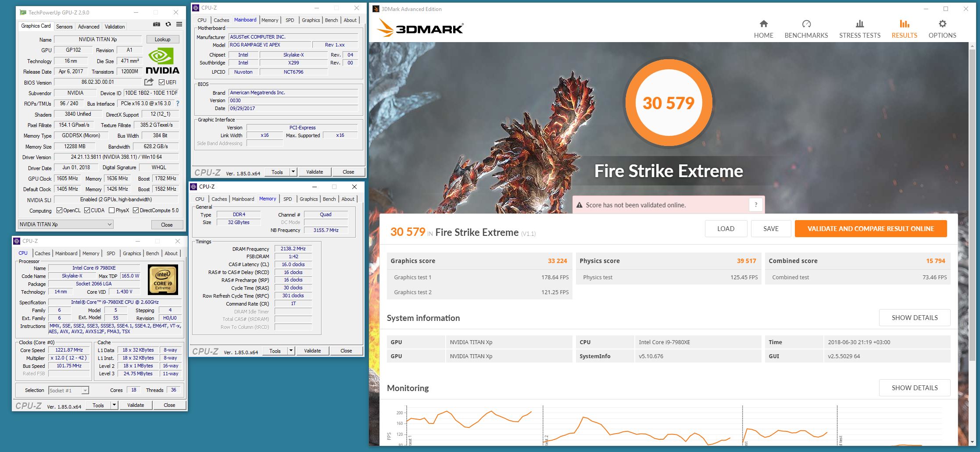Toggle the CUDA checkbox
The width and height of the screenshot is (980, 452).
86,210
